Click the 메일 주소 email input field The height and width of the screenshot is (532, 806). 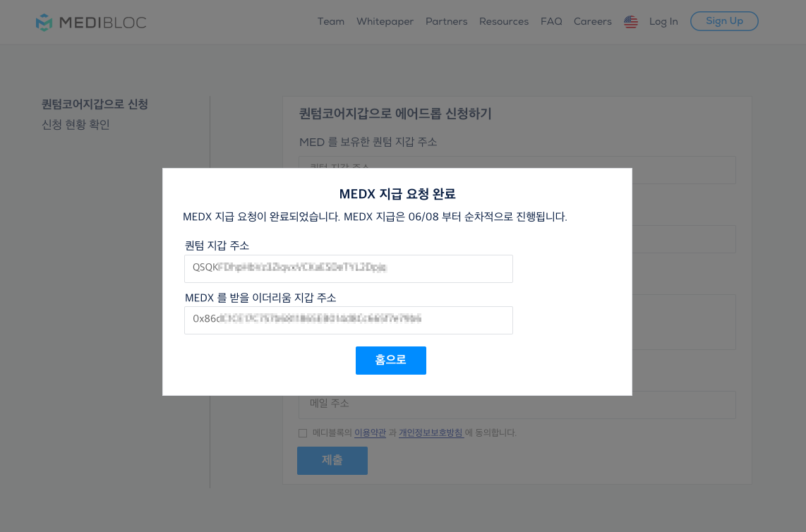(x=516, y=404)
